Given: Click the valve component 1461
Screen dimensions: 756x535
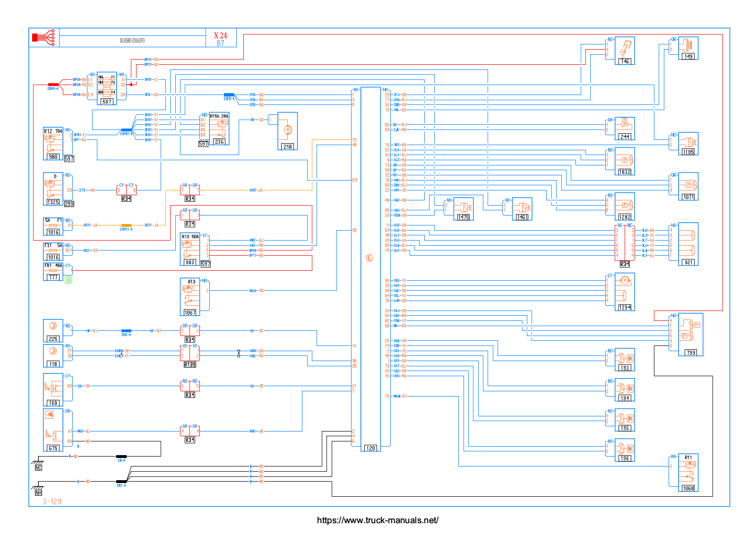Looking at the screenshot, I should (x=522, y=209).
